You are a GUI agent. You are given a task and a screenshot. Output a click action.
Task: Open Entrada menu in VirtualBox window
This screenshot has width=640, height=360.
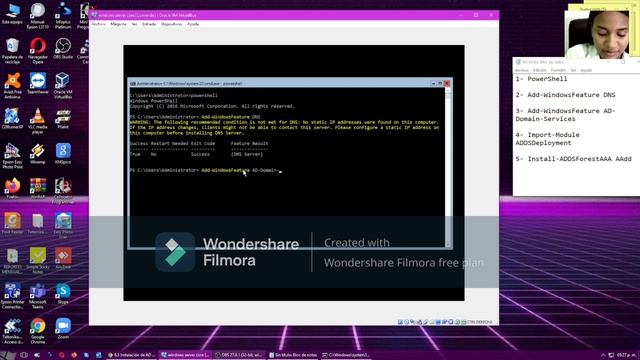click(x=149, y=24)
